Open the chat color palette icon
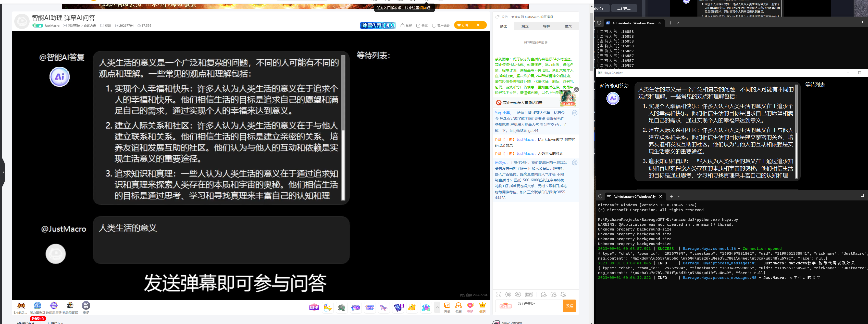This screenshot has height=324, width=868. [x=518, y=294]
